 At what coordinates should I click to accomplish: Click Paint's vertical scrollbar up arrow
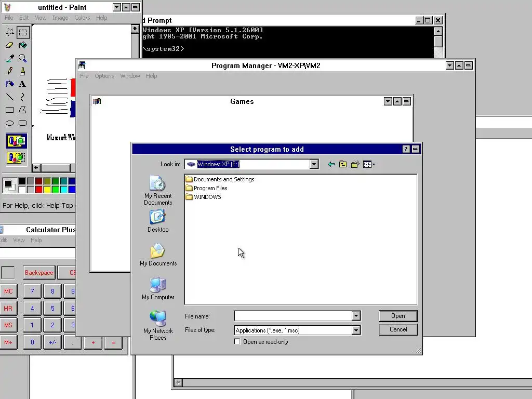click(135, 29)
